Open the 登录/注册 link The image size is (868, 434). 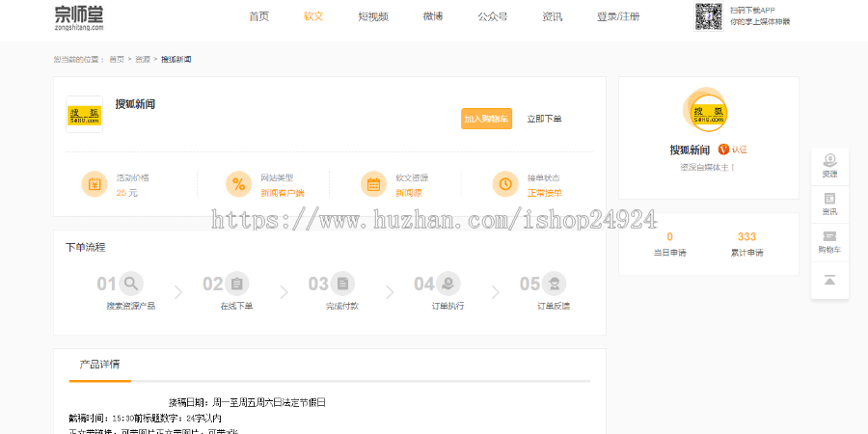[x=618, y=16]
